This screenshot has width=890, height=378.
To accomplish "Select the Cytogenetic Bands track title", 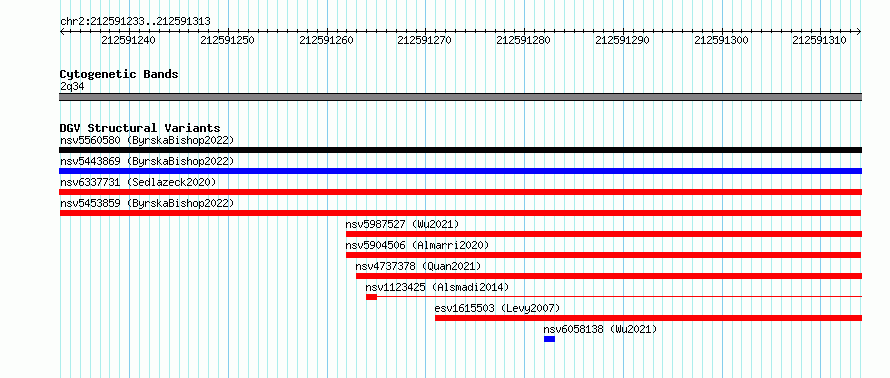I will pos(119,74).
